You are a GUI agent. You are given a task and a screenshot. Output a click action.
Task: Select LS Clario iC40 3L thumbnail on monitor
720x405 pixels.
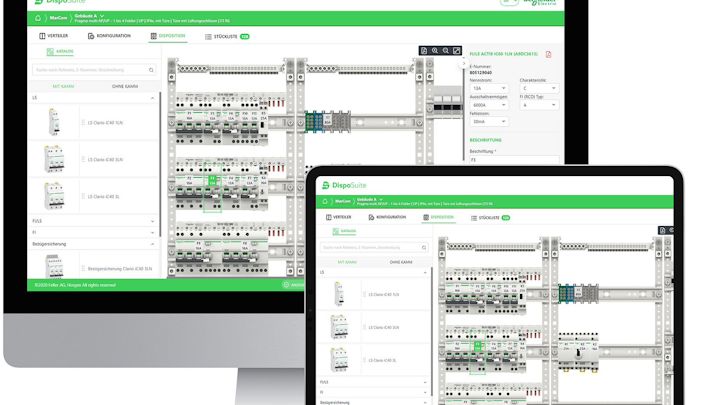(54, 196)
